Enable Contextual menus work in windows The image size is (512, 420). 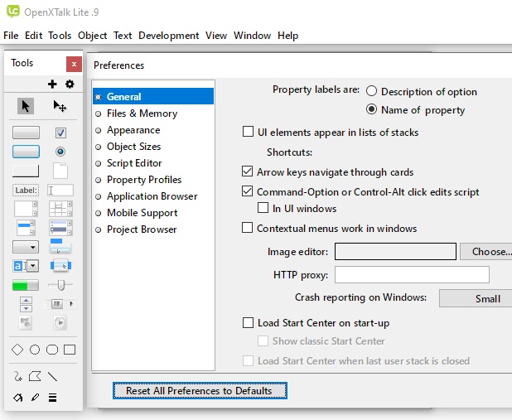click(247, 228)
